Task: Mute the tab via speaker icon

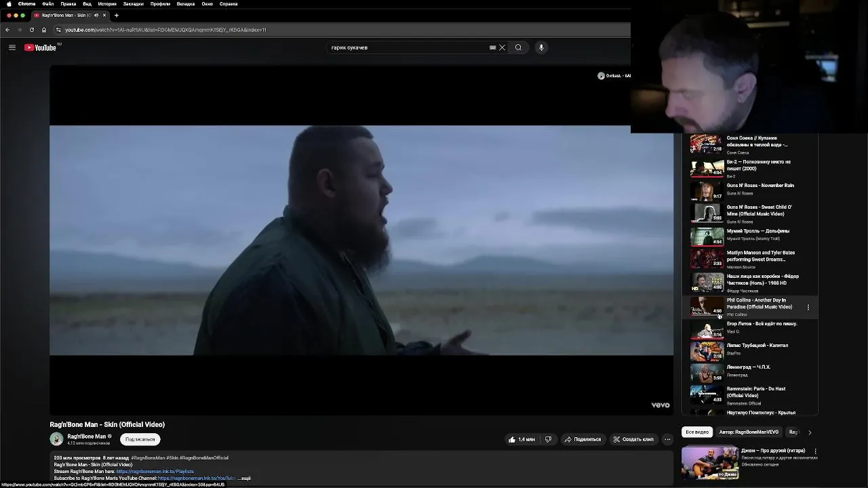Action: click(x=96, y=15)
